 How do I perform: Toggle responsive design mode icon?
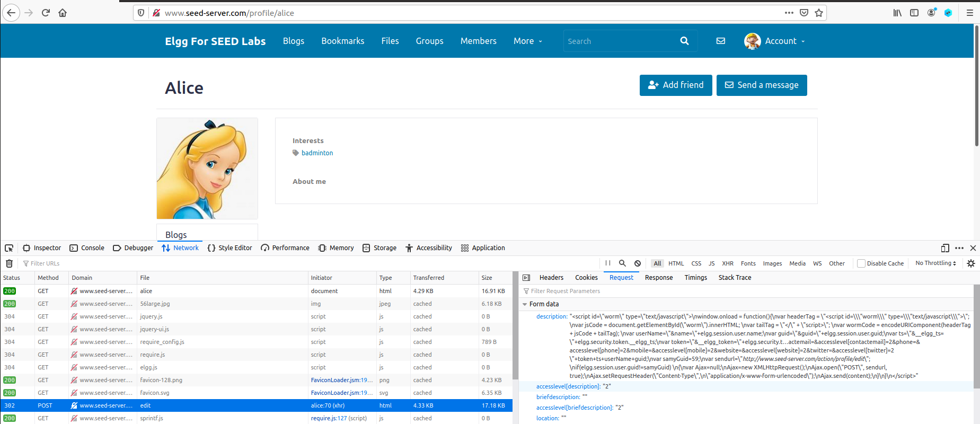945,248
